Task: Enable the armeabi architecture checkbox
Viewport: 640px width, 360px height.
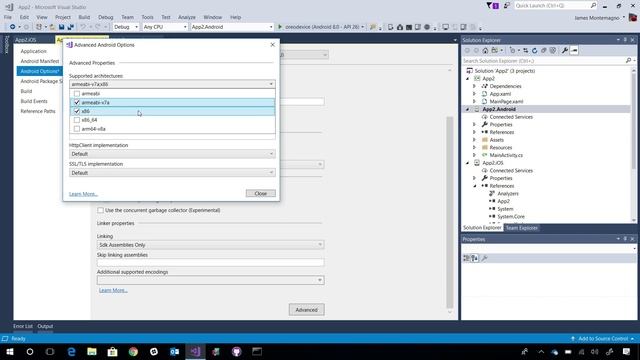Action: (x=77, y=93)
